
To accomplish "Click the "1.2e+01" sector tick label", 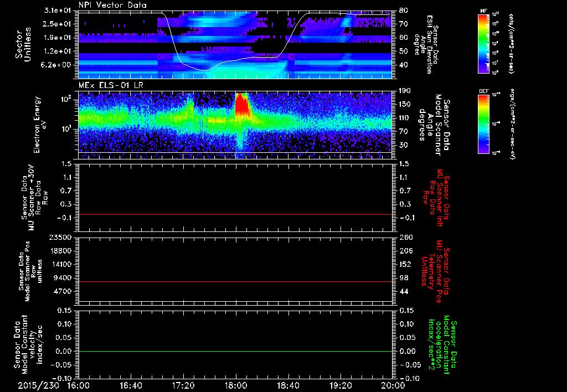I will point(57,51).
